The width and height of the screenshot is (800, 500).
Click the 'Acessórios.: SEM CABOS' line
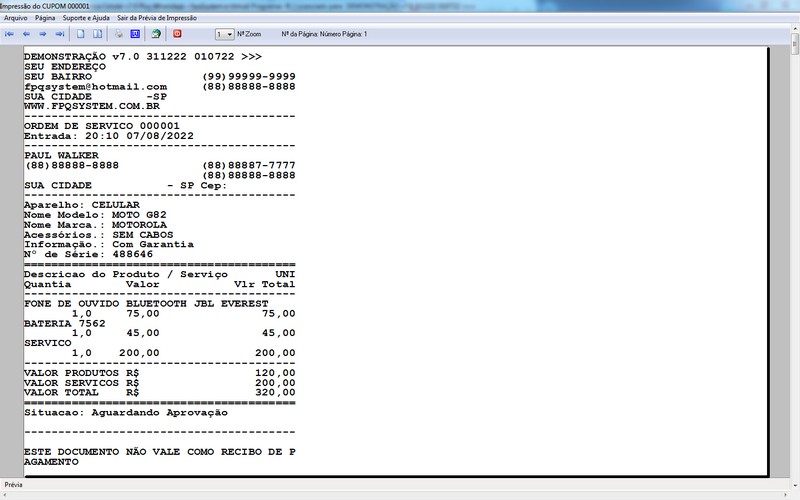(x=98, y=235)
